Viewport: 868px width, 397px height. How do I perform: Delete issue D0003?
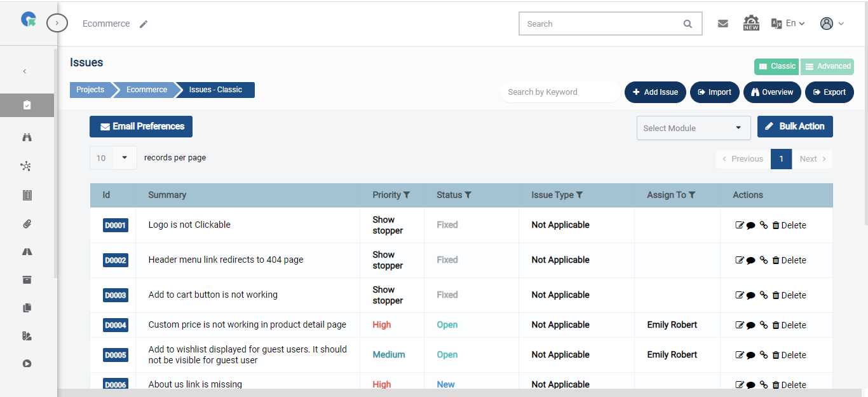pyautogui.click(x=789, y=295)
